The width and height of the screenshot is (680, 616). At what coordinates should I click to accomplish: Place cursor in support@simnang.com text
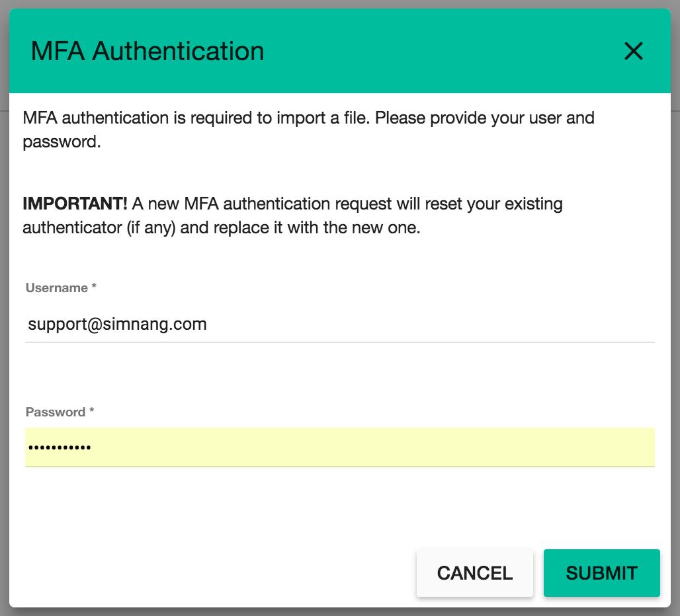(117, 324)
